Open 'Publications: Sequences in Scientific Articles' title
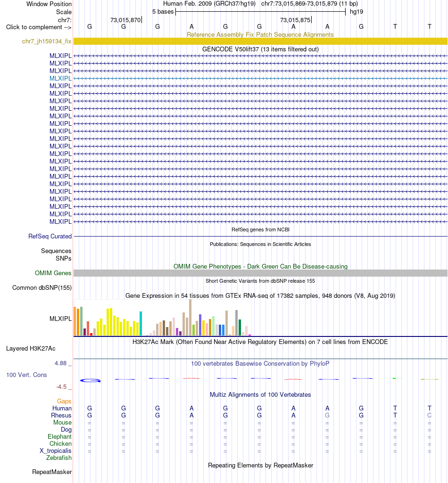The image size is (448, 483). pyautogui.click(x=260, y=244)
